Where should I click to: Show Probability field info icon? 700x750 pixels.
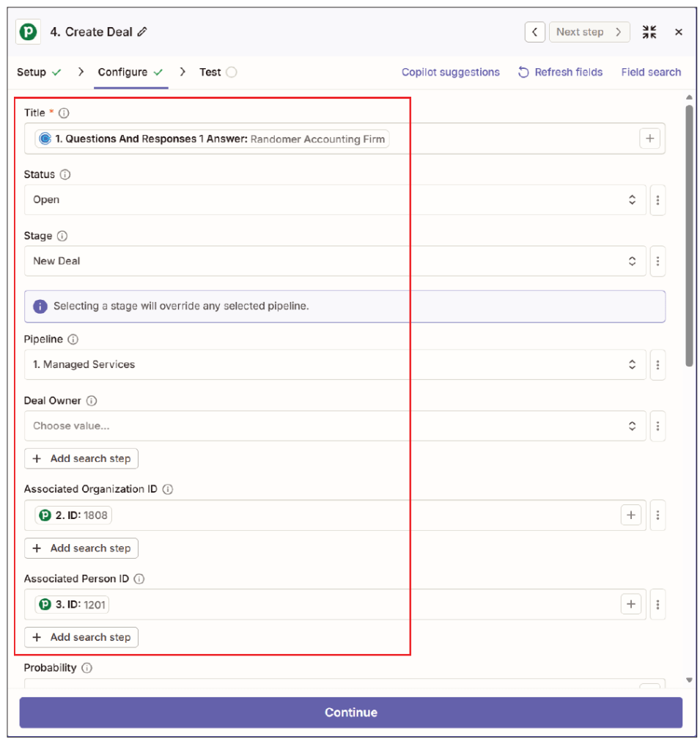pyautogui.click(x=86, y=668)
